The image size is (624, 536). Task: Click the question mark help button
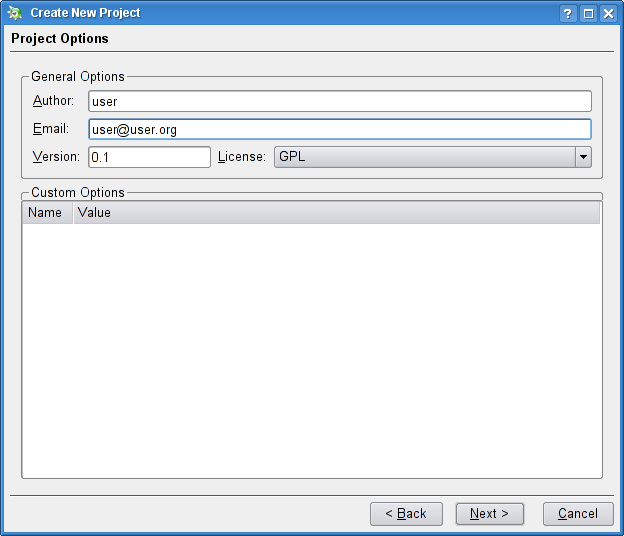pos(568,13)
